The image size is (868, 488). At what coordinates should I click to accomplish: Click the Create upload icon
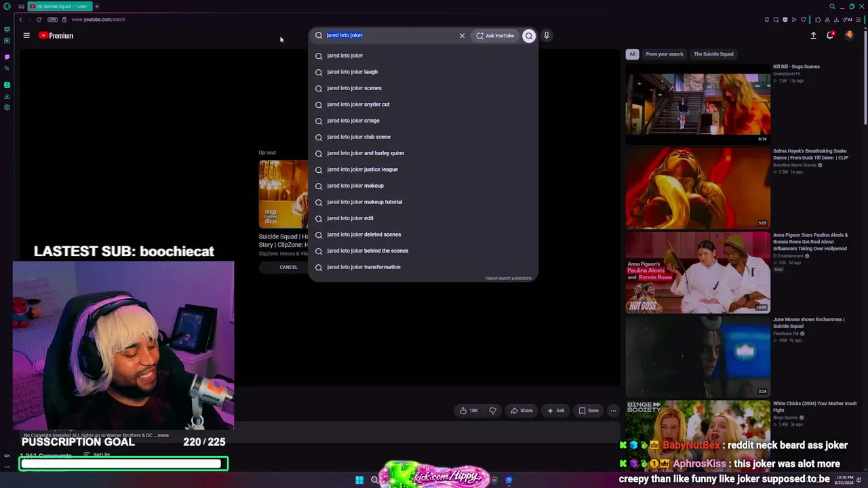[813, 35]
